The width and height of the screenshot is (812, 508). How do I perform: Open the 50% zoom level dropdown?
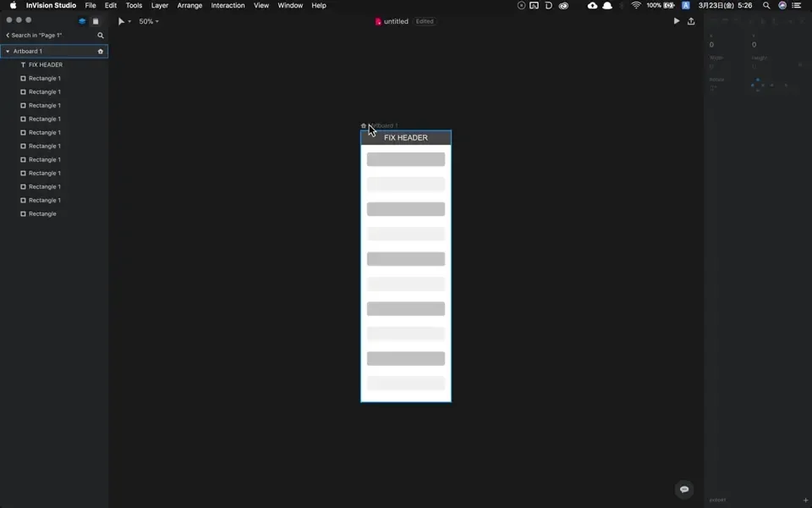[x=149, y=21]
